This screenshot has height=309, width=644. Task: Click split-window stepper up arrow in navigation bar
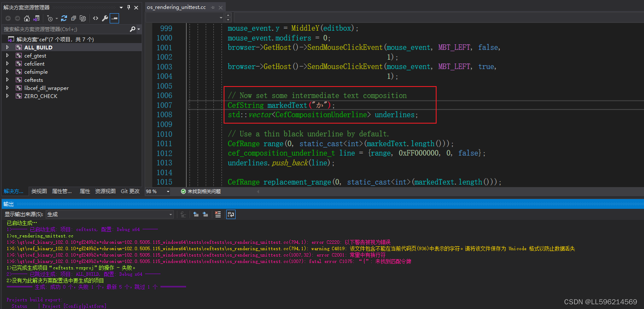click(228, 15)
